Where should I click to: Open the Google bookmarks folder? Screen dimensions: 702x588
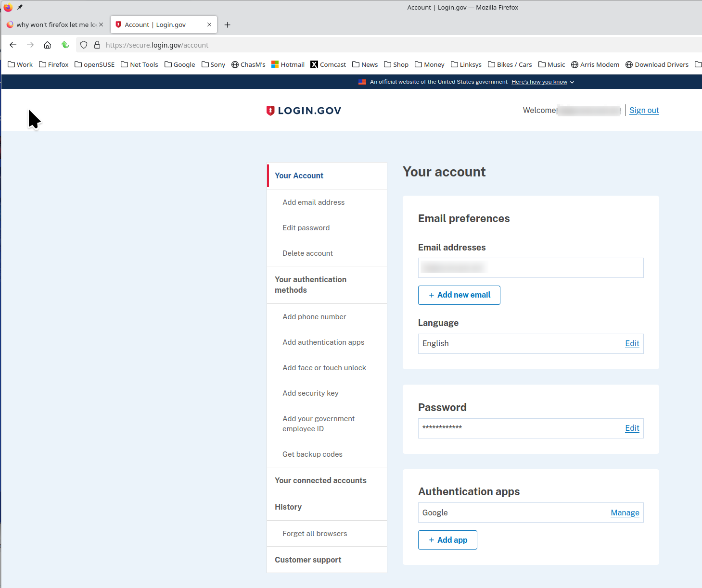(180, 64)
